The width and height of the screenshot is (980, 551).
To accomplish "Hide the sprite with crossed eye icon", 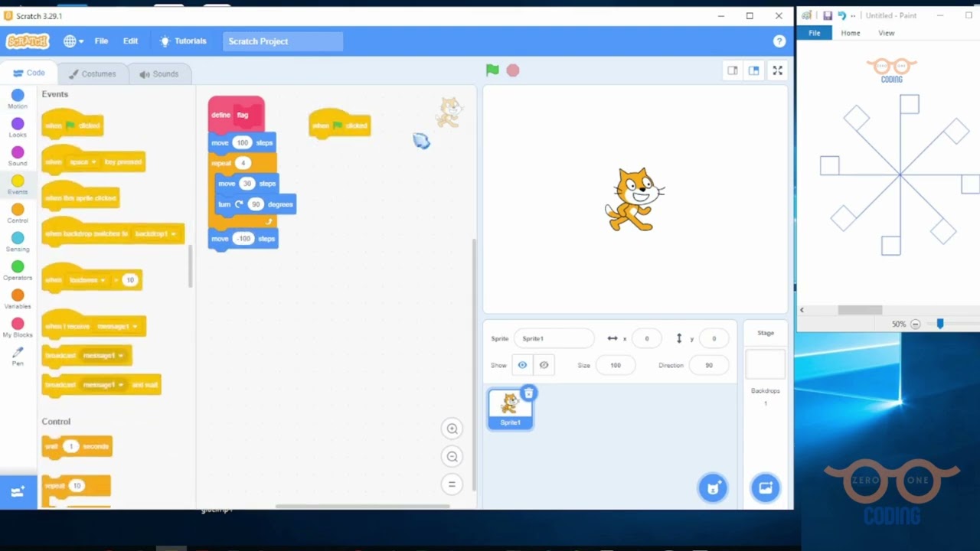I will pyautogui.click(x=544, y=365).
